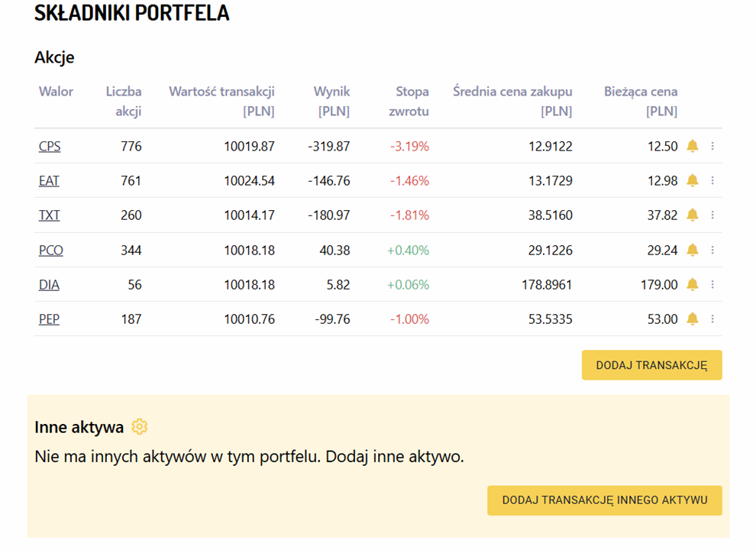Follow the EAT ticker link
The width and height of the screenshot is (756, 550).
click(x=49, y=181)
